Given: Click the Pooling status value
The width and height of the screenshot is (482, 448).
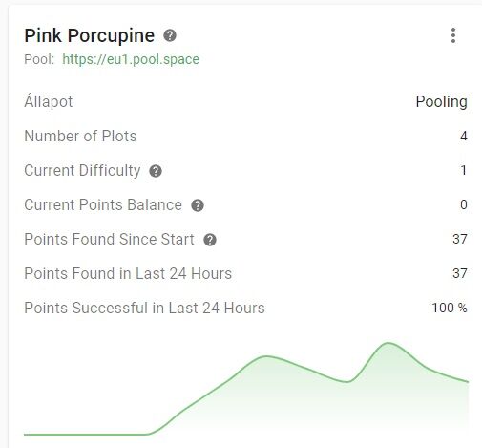Looking at the screenshot, I should pyautogui.click(x=442, y=102).
